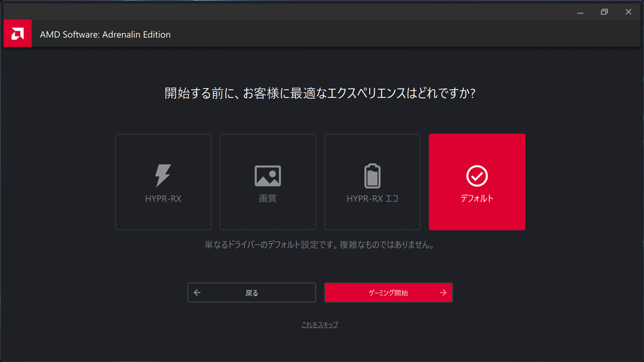Image resolution: width=644 pixels, height=362 pixels.
Task: Click the AMD logo icon
Action: point(18,33)
